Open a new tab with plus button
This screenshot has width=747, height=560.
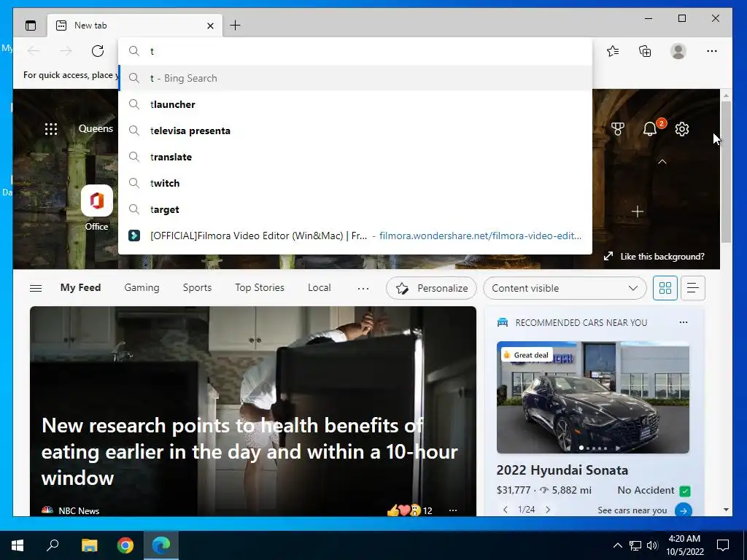[236, 26]
